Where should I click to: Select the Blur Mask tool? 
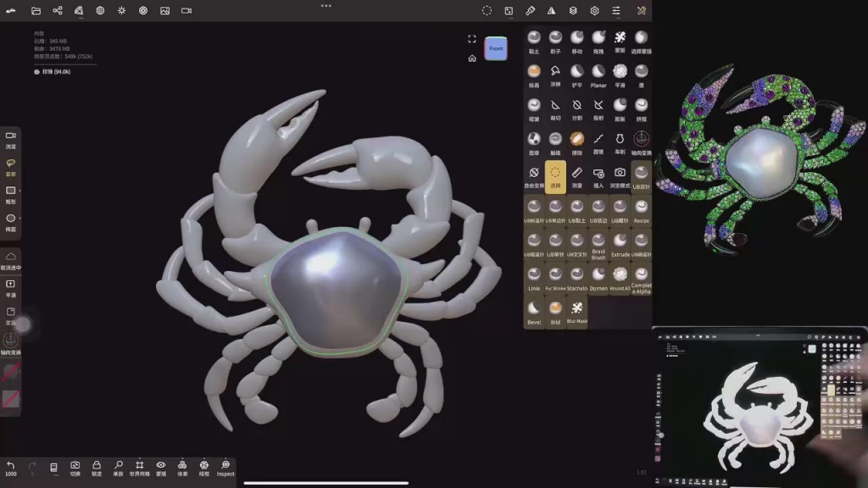pos(576,313)
